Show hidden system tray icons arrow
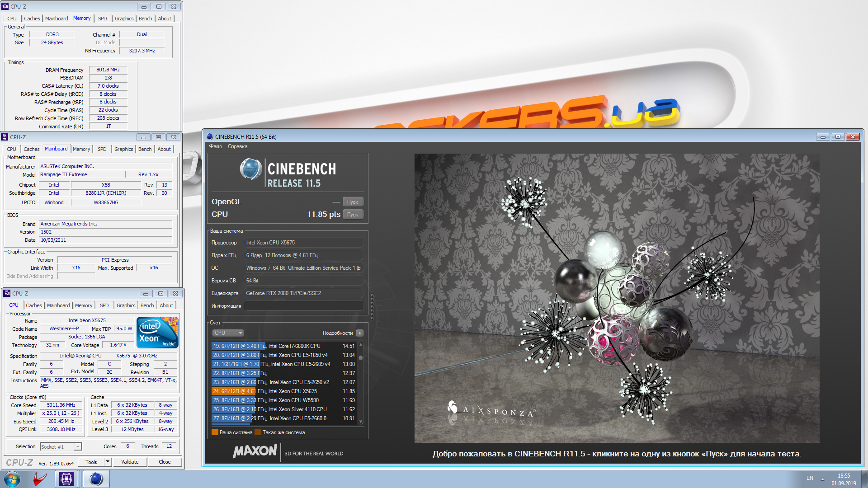The height and width of the screenshot is (488, 868). pyautogui.click(x=822, y=479)
